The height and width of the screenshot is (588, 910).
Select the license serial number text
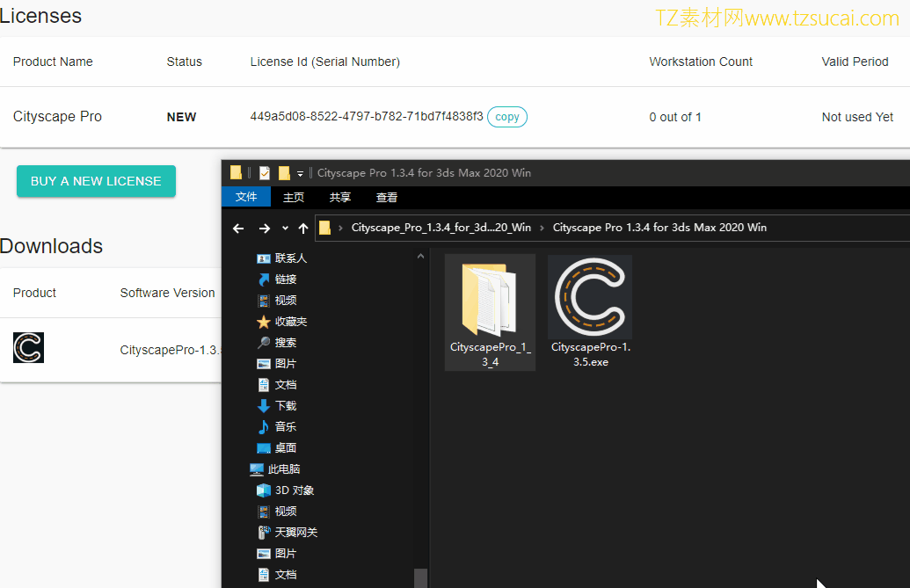pyautogui.click(x=367, y=117)
